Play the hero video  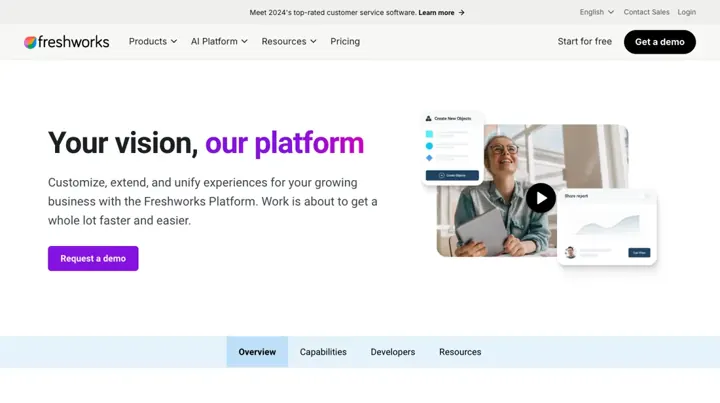(x=540, y=198)
